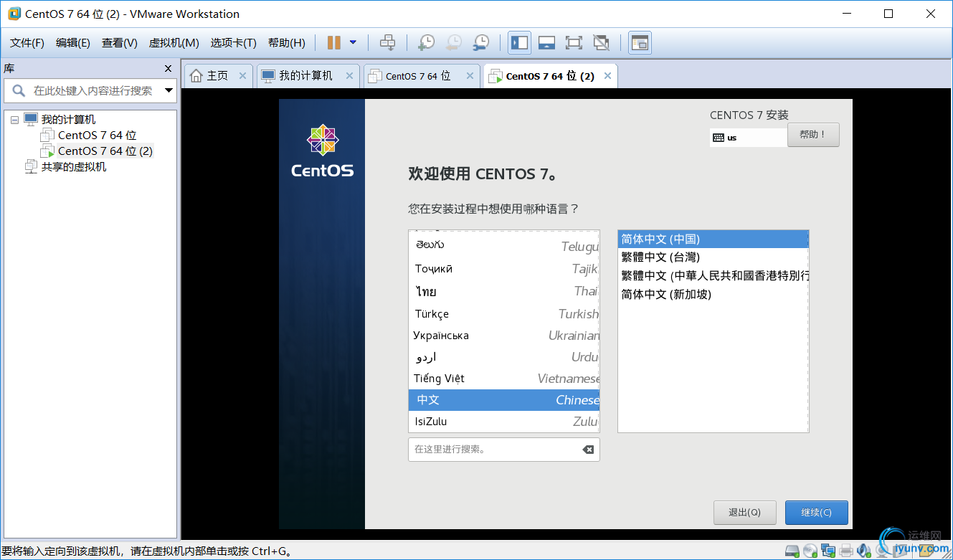Click the 帮助！ button in installer
This screenshot has height=560, width=953.
813,135
